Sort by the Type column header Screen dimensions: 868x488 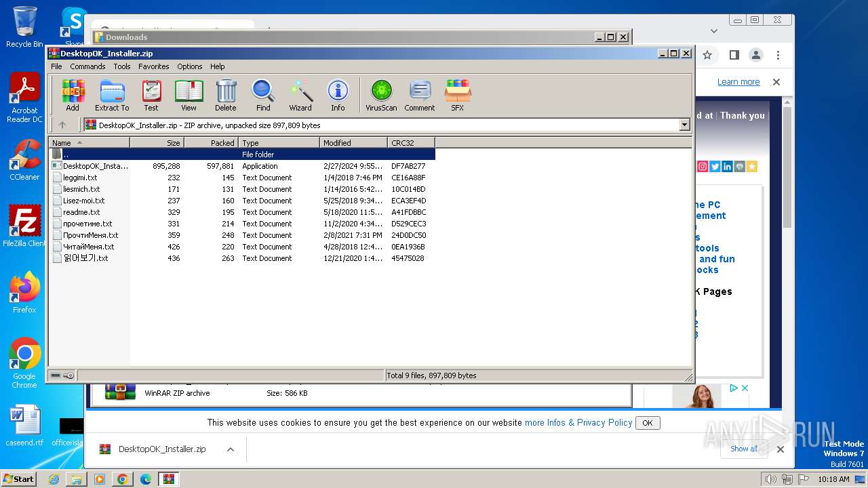279,142
